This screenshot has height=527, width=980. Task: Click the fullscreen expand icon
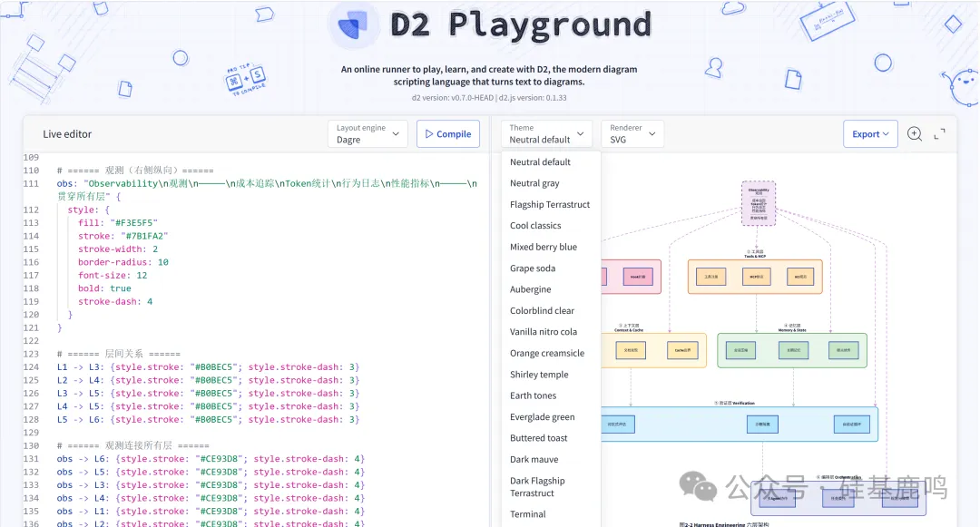(940, 134)
